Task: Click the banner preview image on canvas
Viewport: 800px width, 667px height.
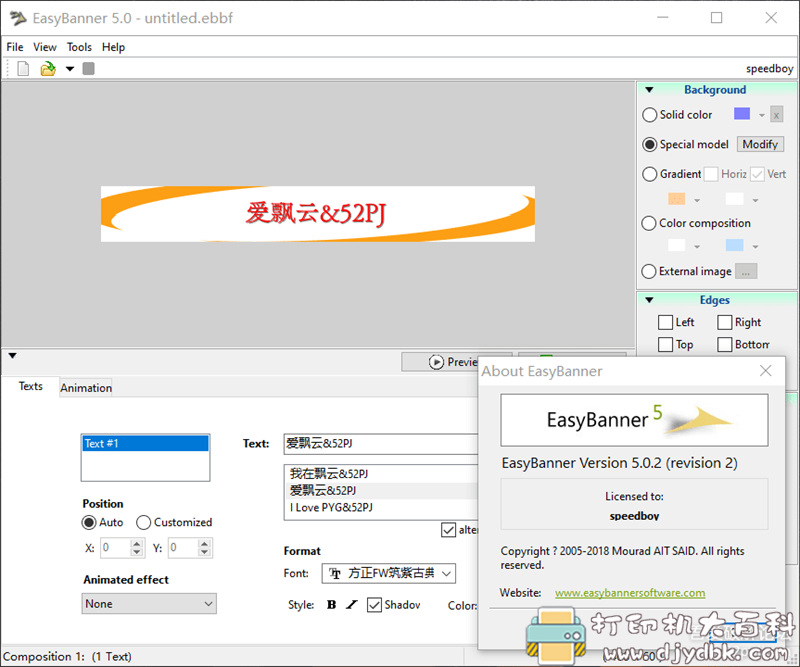Action: pos(318,214)
